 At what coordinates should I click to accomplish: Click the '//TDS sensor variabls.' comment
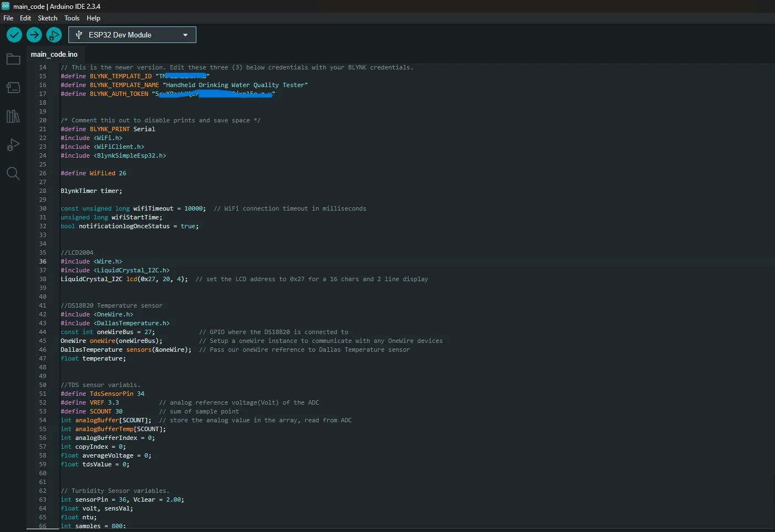tap(100, 385)
